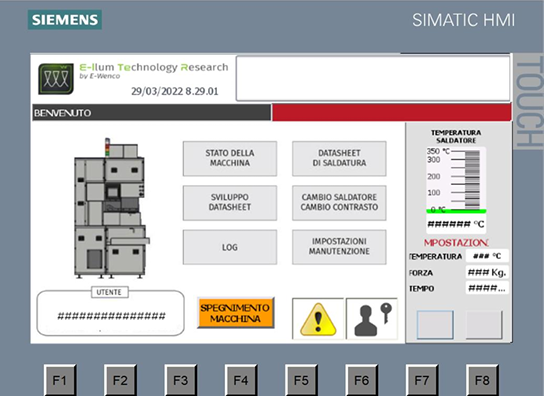Open CAMBIO SALDATORE CAMBIO CONTRASTO
This screenshot has height=396, width=544.
(x=339, y=203)
